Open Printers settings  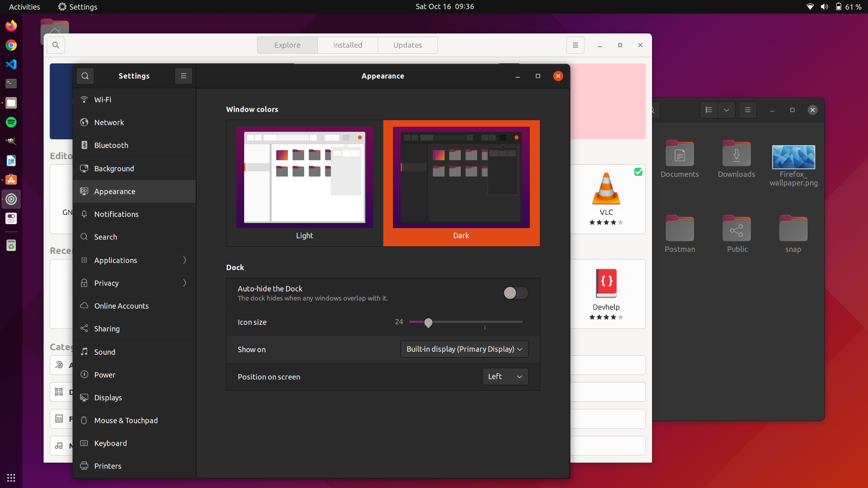point(134,466)
